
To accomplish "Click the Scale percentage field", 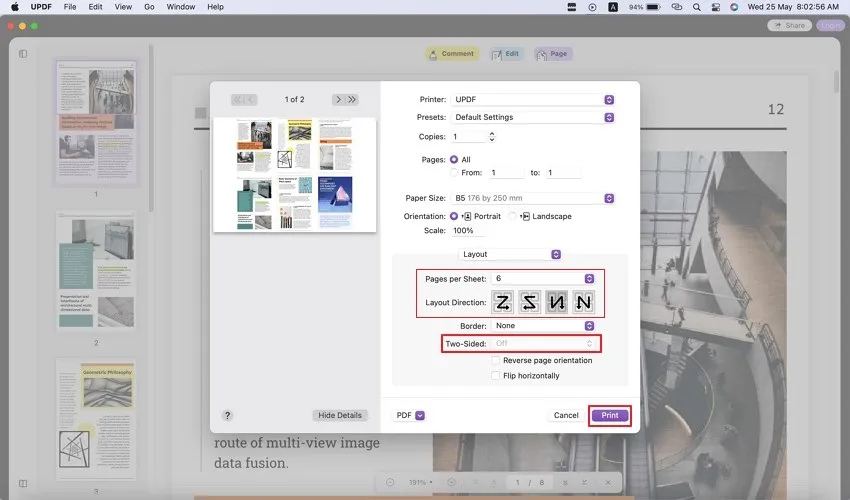I will point(467,230).
